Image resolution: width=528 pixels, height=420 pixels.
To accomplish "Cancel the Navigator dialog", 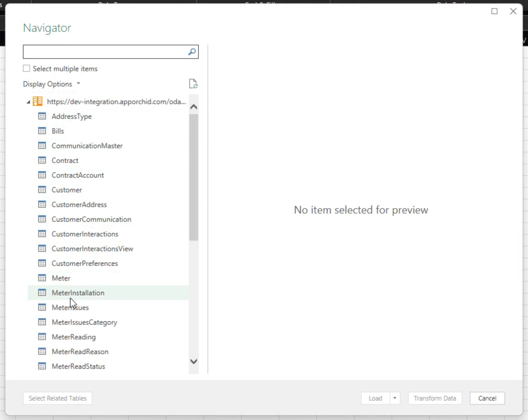I will (487, 398).
